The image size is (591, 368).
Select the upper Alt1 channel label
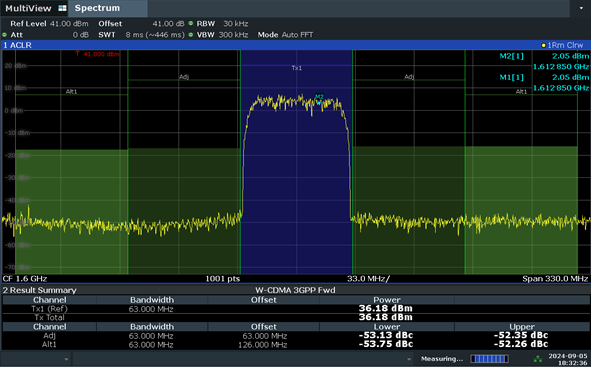click(521, 92)
